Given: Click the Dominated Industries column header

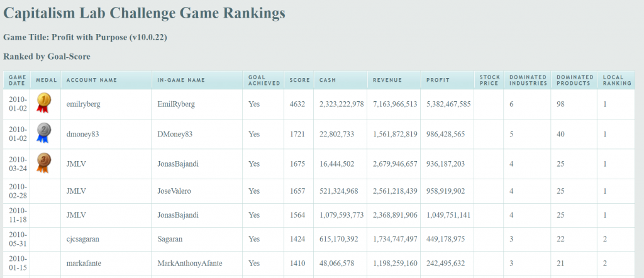Looking at the screenshot, I should click(x=528, y=80).
